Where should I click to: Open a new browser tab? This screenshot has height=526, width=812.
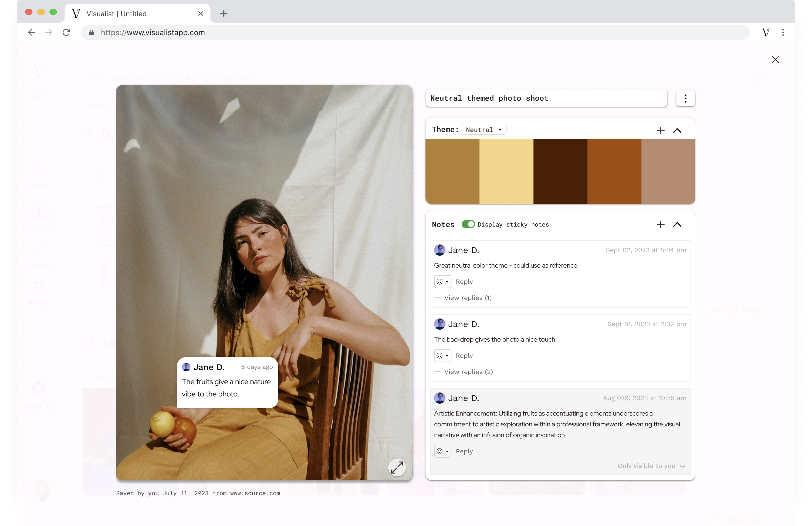click(224, 14)
